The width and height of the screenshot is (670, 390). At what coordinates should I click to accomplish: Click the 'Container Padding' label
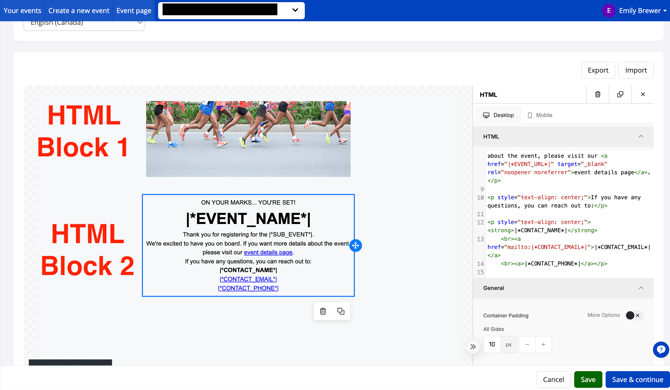[x=505, y=316]
